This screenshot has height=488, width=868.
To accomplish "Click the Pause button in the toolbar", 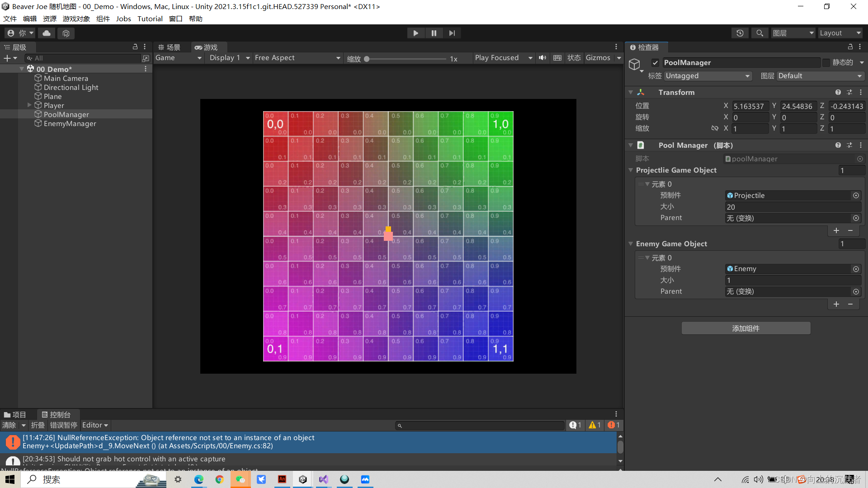I will tap(434, 33).
